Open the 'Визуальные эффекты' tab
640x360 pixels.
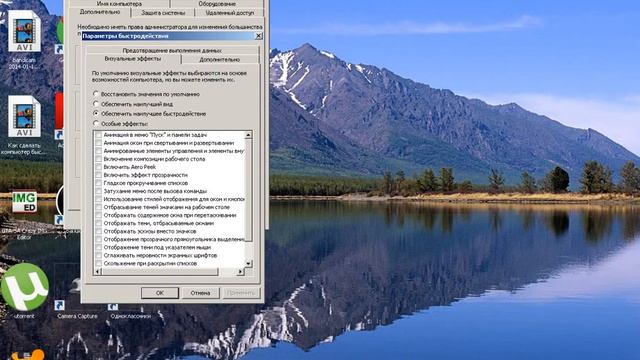[133, 59]
